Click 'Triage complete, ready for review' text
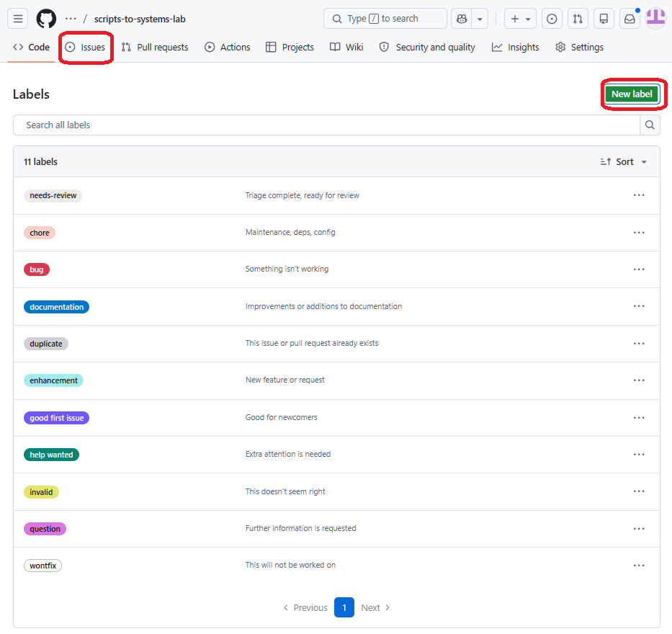 click(x=302, y=195)
